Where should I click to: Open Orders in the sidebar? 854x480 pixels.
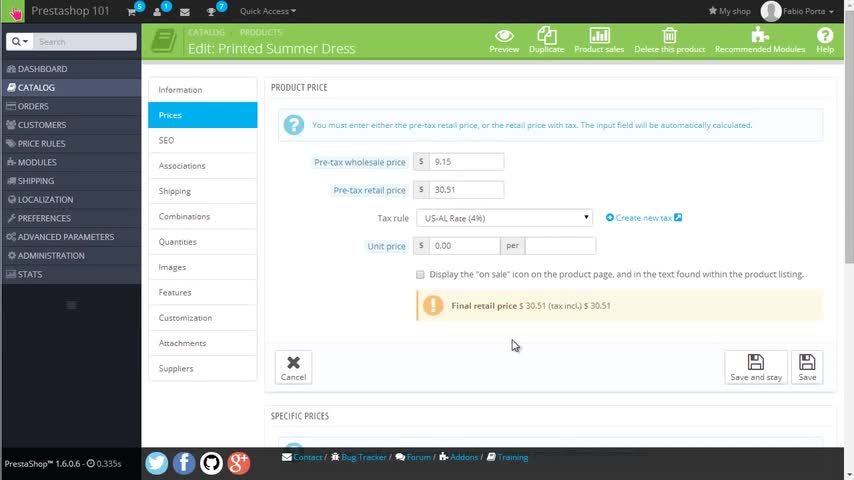(71, 106)
